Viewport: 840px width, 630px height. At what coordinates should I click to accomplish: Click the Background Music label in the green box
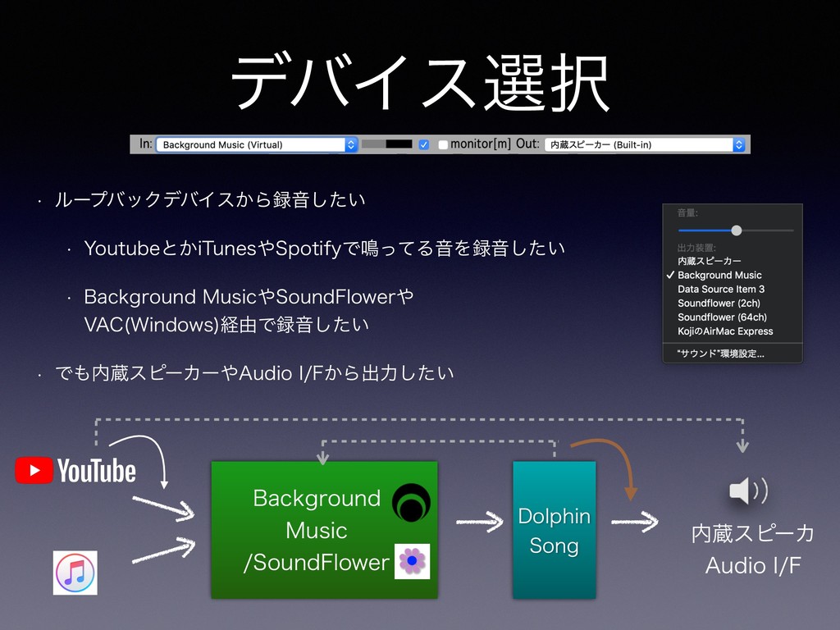click(x=317, y=514)
